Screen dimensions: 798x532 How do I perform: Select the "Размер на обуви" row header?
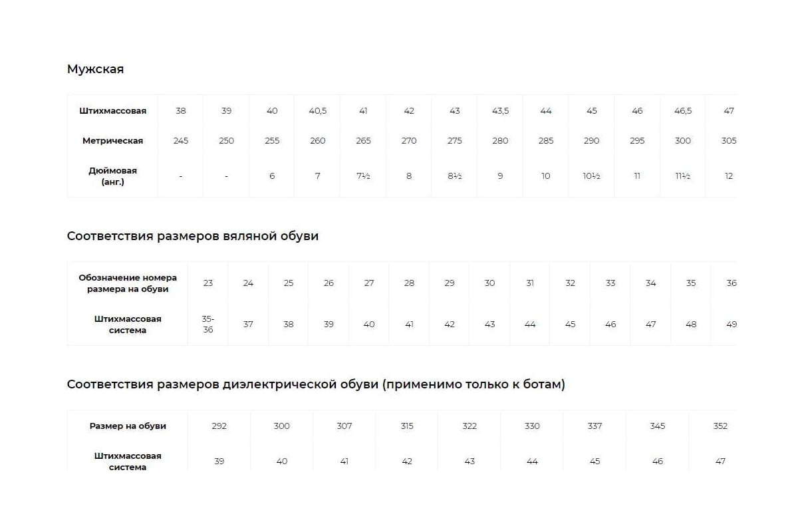(x=128, y=426)
